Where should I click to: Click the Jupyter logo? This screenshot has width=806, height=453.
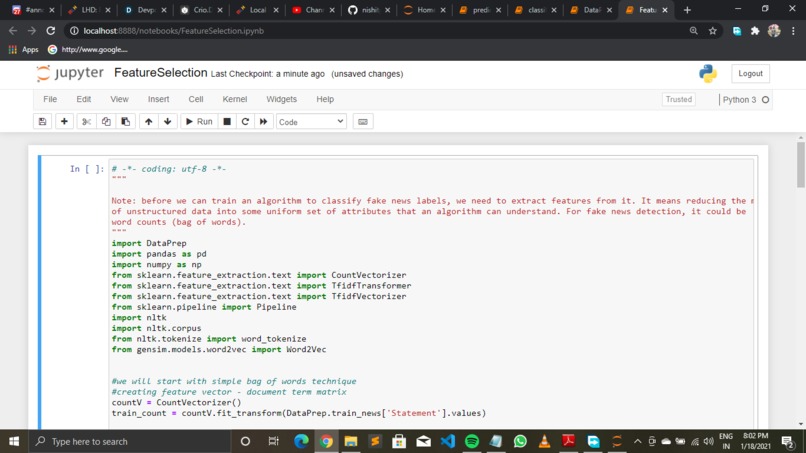tap(70, 73)
